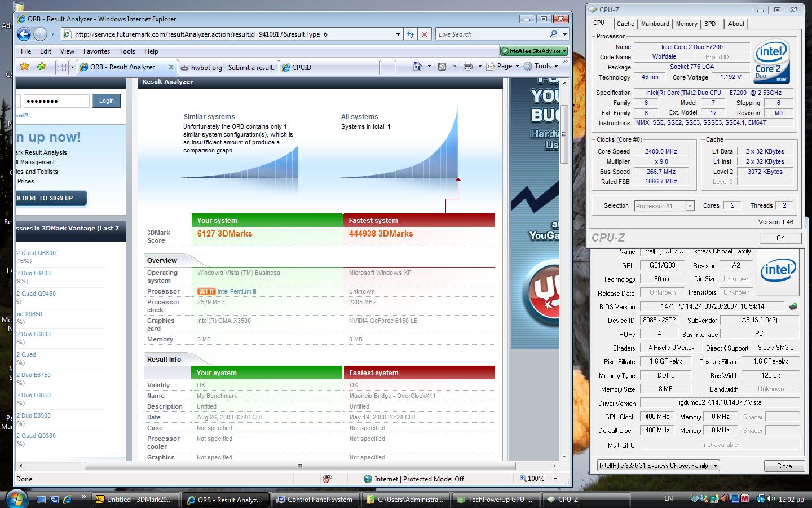812x508 pixels.
Task: Open Favorites Center star icon
Action: tap(25, 67)
